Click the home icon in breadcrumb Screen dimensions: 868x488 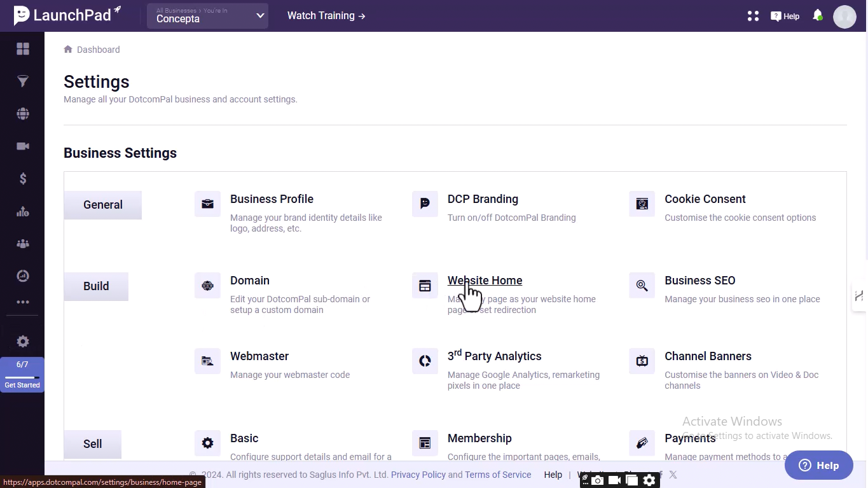(x=68, y=49)
